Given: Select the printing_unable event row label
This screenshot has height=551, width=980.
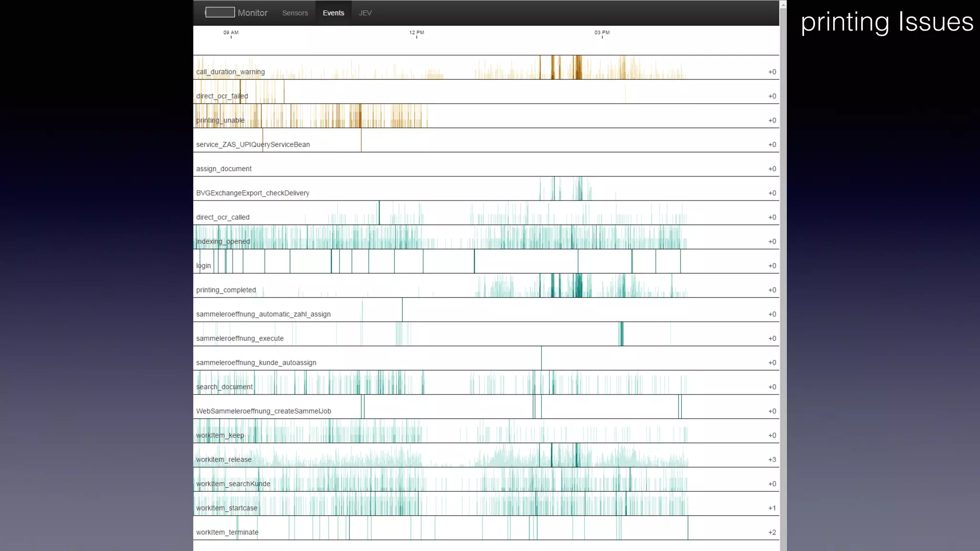Looking at the screenshot, I should point(220,120).
